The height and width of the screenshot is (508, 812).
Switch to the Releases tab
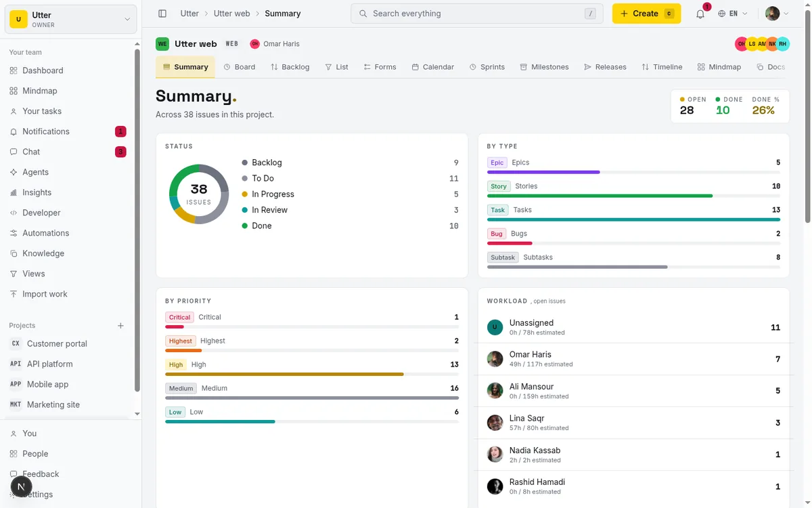pyautogui.click(x=605, y=67)
